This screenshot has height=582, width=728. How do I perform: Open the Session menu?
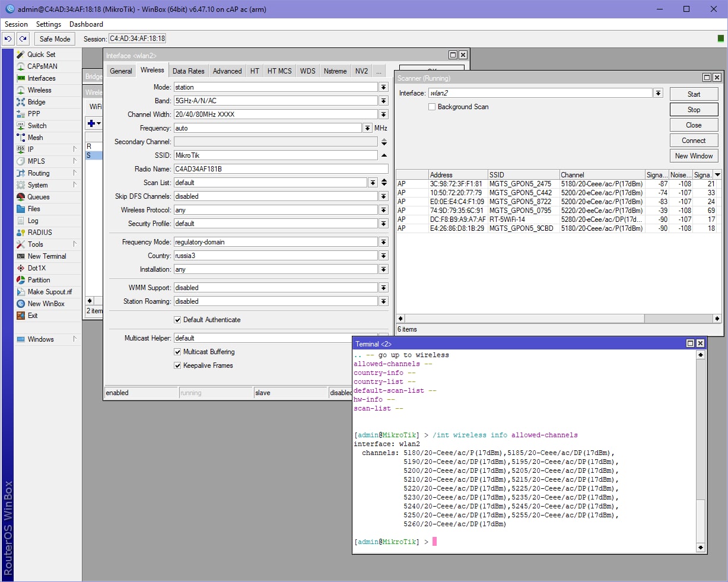click(x=16, y=24)
